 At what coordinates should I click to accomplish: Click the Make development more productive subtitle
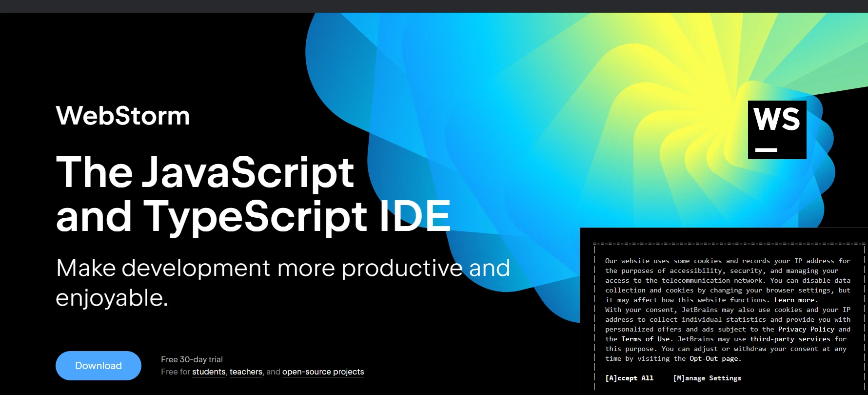point(283,283)
